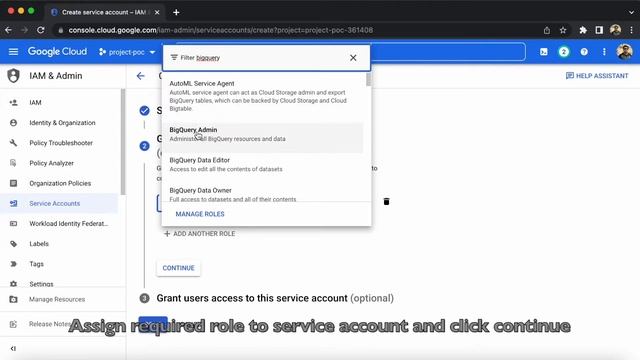Open Chrome profile avatar in toolbar

[x=616, y=30]
